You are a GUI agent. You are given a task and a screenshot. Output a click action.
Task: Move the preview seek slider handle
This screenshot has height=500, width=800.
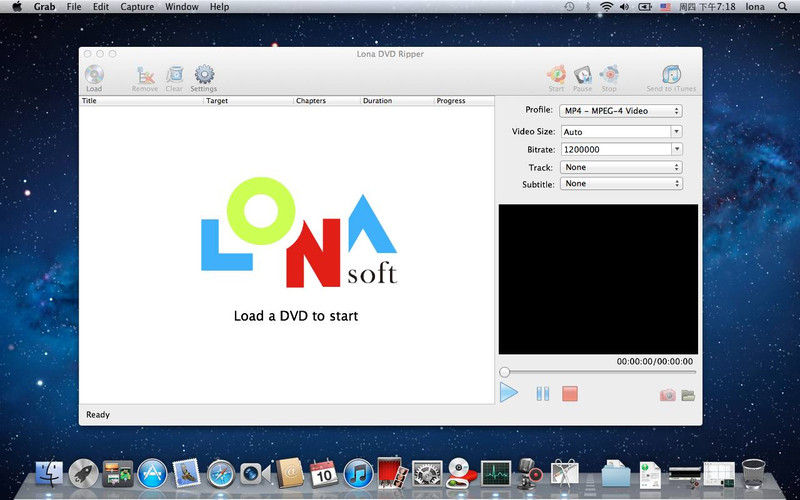pyautogui.click(x=504, y=372)
